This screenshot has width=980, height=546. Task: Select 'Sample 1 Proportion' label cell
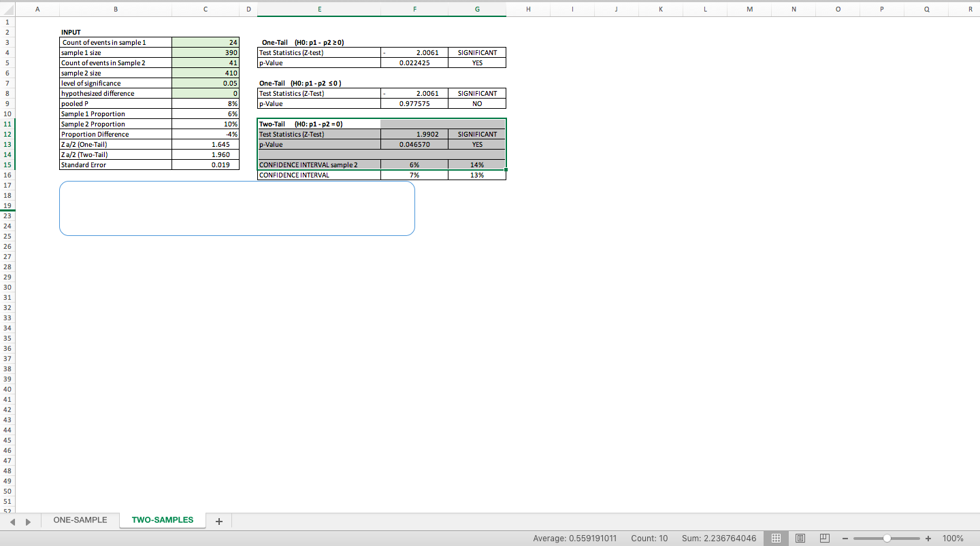coord(115,114)
